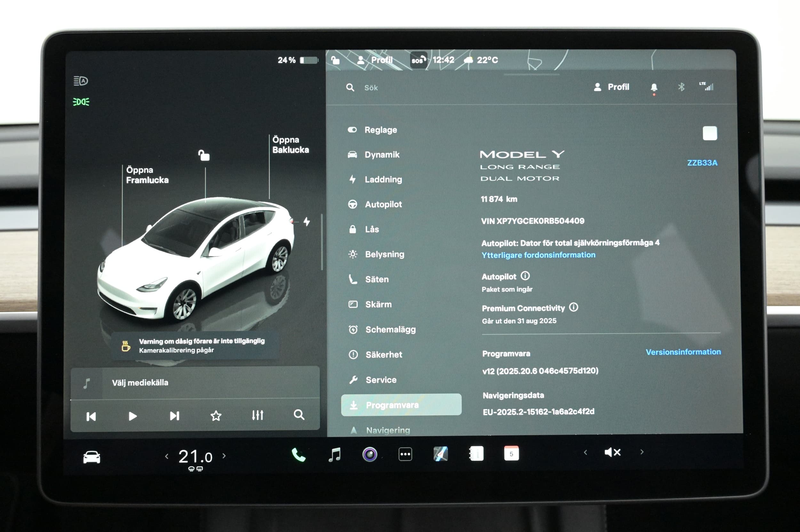Raise volume with right chevron

642,452
